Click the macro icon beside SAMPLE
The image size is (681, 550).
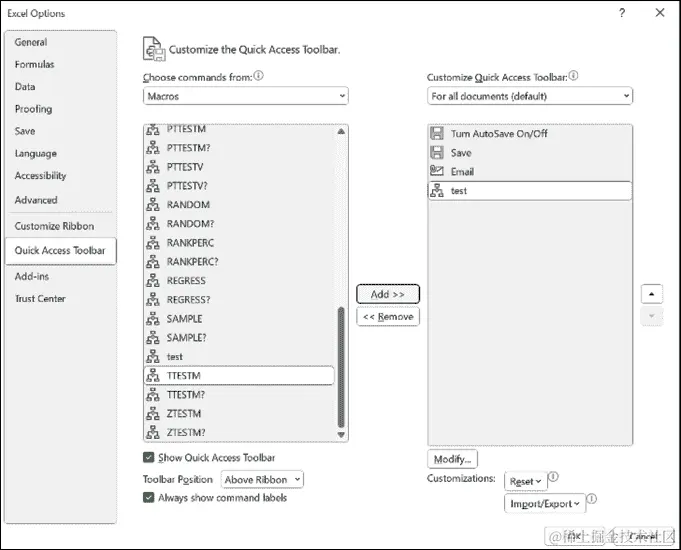152,318
